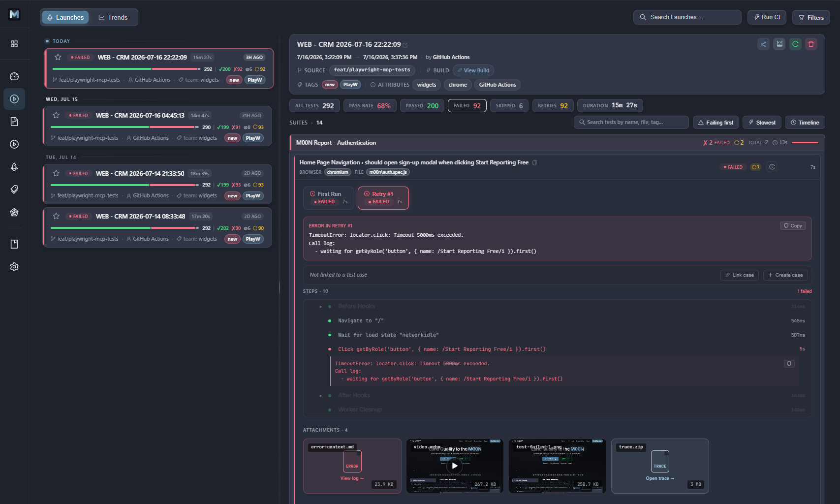Viewport: 840px width, 504px height.
Task: Filter by FAILED 92 tests
Action: point(467,106)
